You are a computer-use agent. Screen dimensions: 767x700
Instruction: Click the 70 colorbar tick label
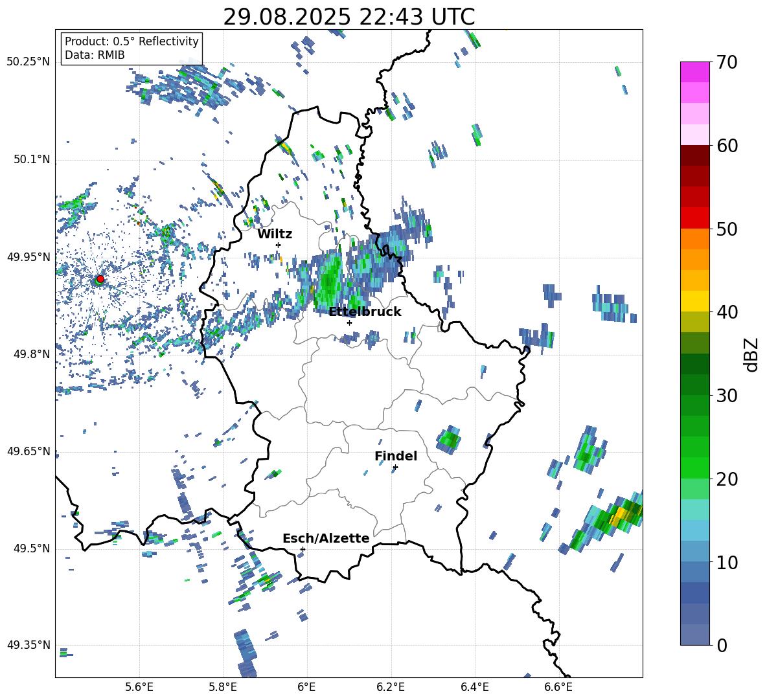[726, 63]
